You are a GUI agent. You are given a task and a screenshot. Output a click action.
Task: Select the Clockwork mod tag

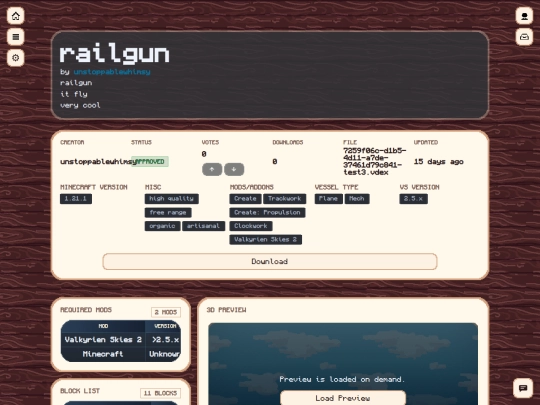pyautogui.click(x=251, y=226)
